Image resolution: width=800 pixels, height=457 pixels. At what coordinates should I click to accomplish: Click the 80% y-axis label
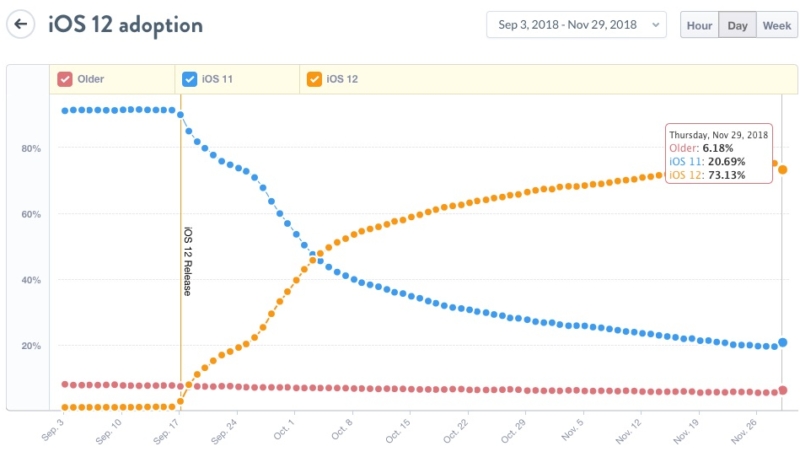30,148
